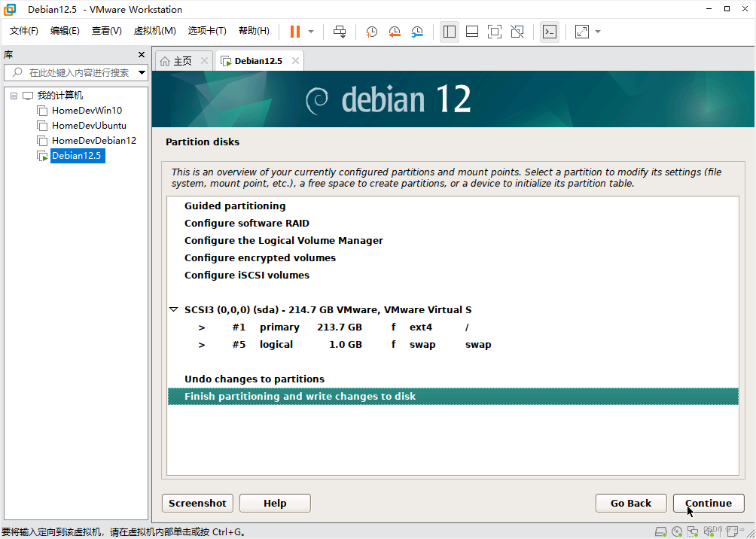Click the Go Back button
Screen dimensions: 756x539
(631, 503)
